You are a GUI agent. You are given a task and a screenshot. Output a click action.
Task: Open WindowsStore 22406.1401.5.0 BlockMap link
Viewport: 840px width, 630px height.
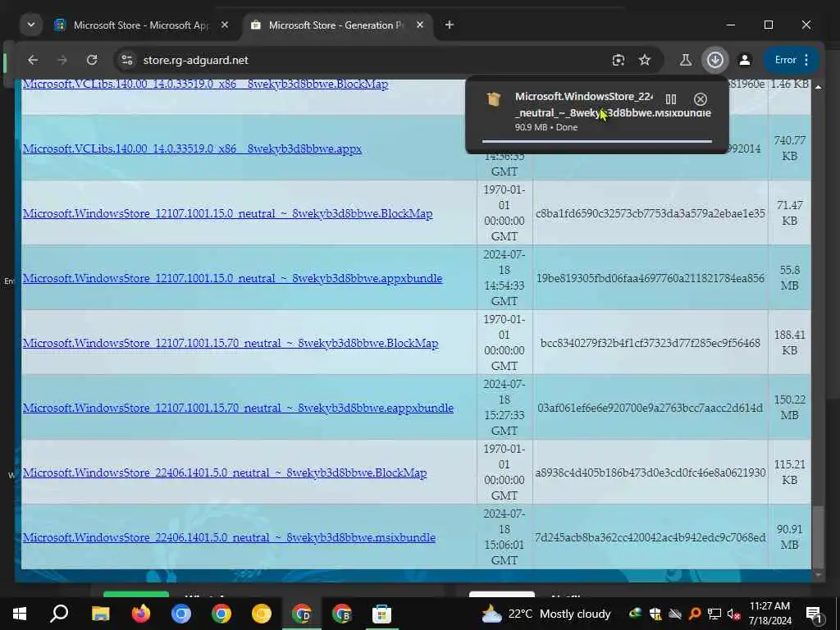[225, 472]
